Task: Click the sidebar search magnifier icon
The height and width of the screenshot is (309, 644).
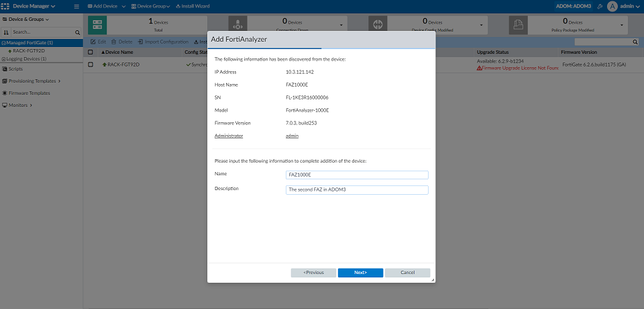Action: pyautogui.click(x=78, y=32)
